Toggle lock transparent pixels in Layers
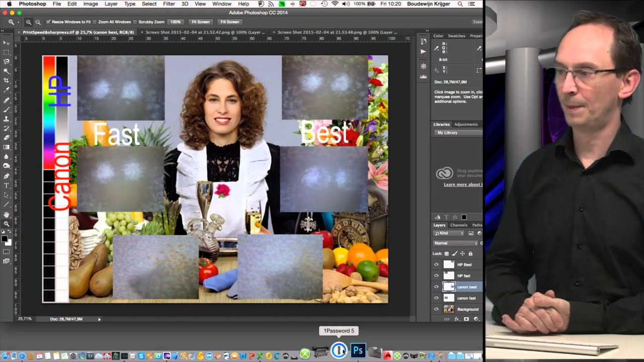This screenshot has width=644, height=362. pyautogui.click(x=447, y=254)
